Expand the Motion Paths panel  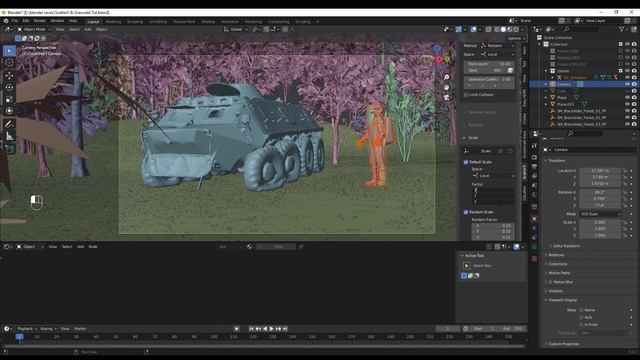pos(559,273)
